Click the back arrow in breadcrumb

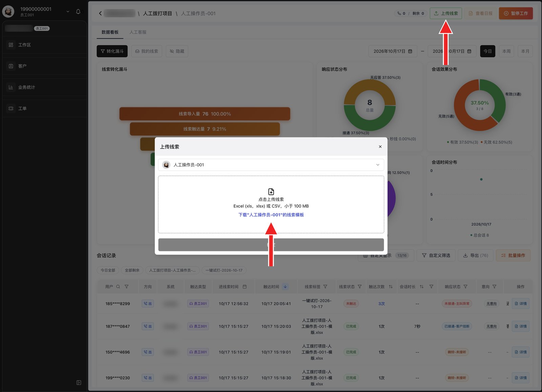click(x=100, y=14)
